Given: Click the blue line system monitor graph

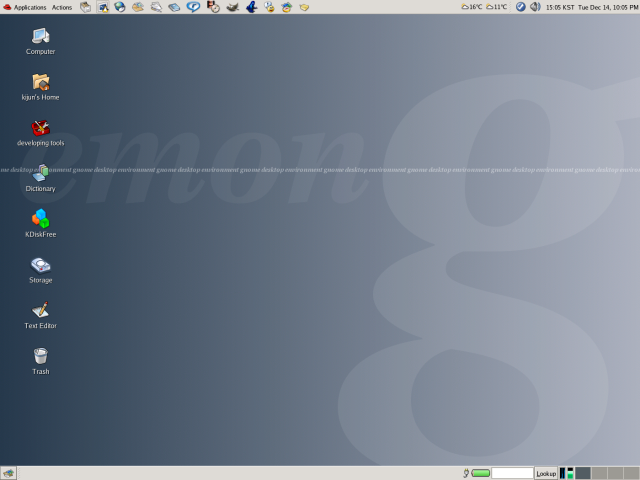Looking at the screenshot, I should (562, 473).
